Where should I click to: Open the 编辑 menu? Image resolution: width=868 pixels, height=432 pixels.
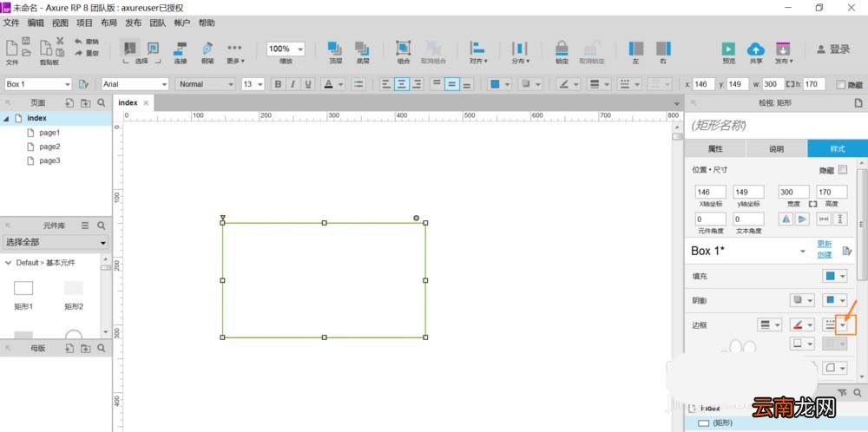(36, 23)
